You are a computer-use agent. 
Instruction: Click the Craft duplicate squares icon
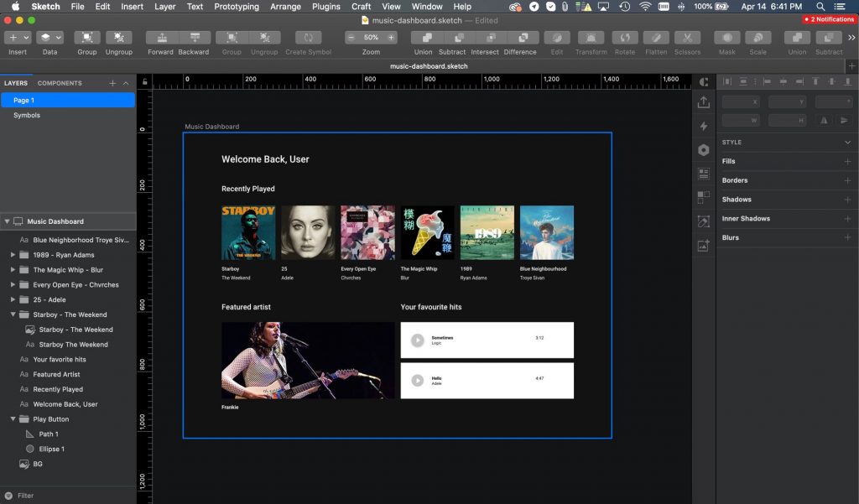pos(704,197)
